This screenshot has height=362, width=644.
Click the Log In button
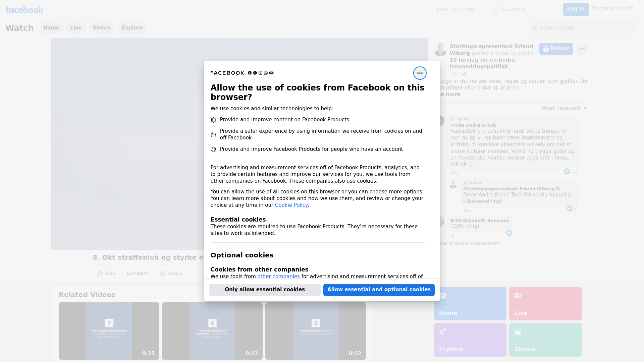576,9
